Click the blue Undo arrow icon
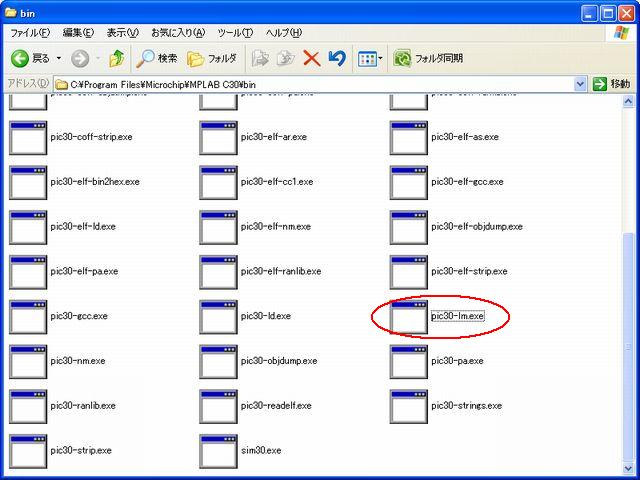Viewport: 640px width, 480px height. pos(337,59)
